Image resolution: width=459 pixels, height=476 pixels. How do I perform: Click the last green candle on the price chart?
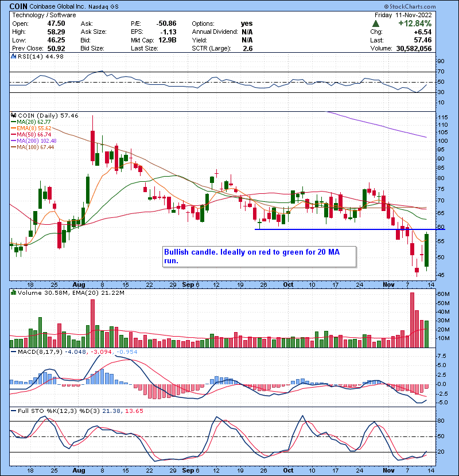426,250
